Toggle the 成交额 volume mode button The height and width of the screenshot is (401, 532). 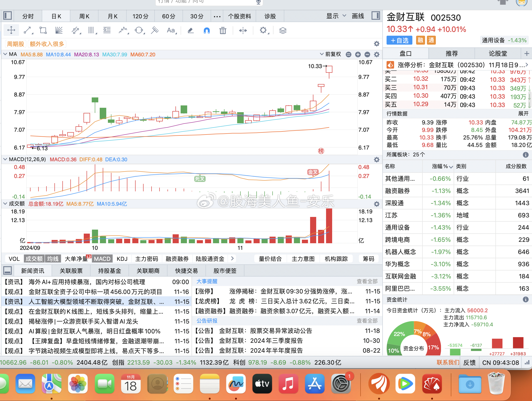34,259
